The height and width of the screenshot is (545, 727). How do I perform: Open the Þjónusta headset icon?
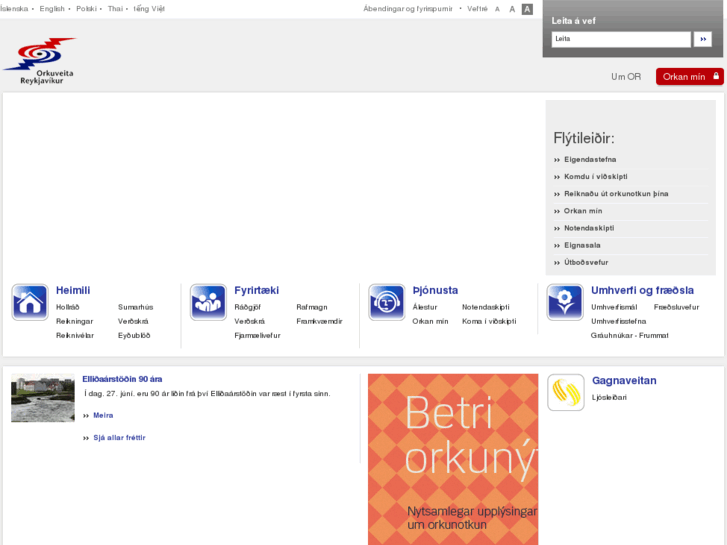[x=386, y=302]
